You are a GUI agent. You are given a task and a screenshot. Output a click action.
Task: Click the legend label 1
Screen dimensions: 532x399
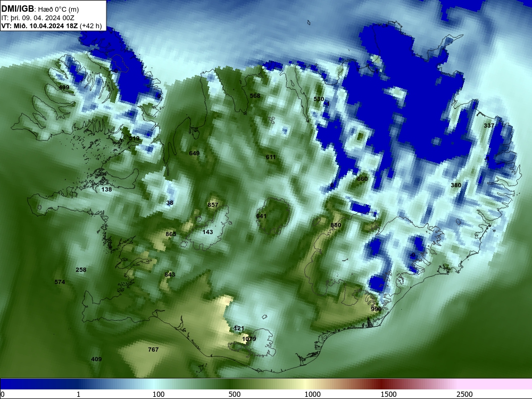click(78, 394)
